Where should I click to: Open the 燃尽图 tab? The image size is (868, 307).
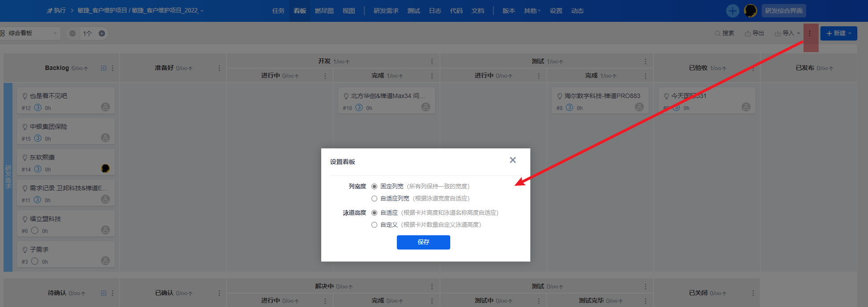click(x=324, y=11)
